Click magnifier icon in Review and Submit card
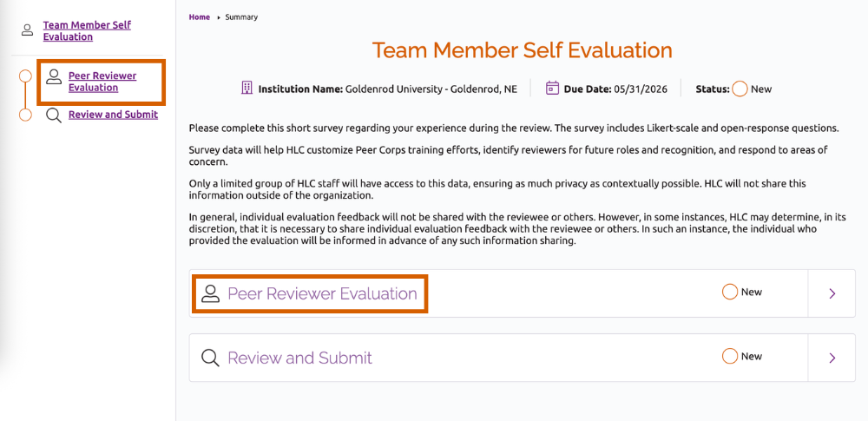This screenshot has width=868, height=421. [210, 358]
